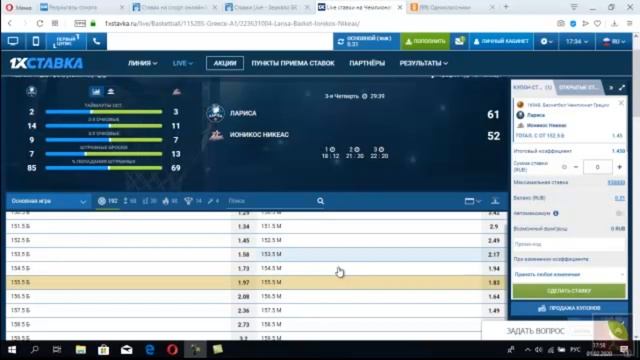Open settings gear dropdown in top bar
The height and width of the screenshot is (360, 640).
[546, 41]
